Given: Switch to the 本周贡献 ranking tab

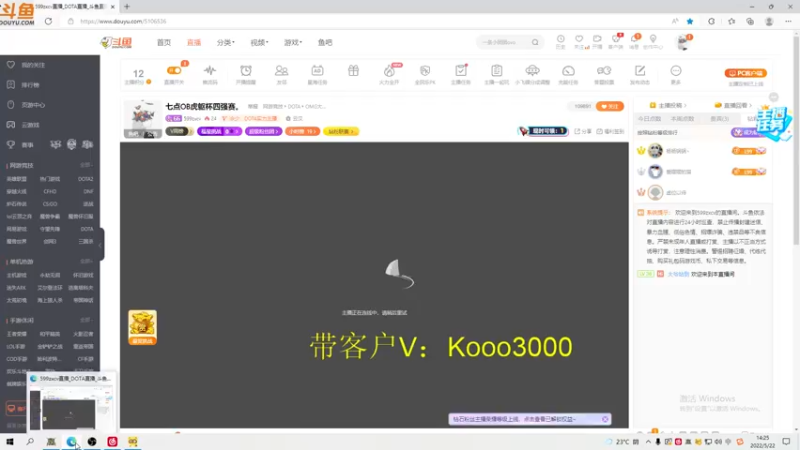Looking at the screenshot, I should click(683, 118).
